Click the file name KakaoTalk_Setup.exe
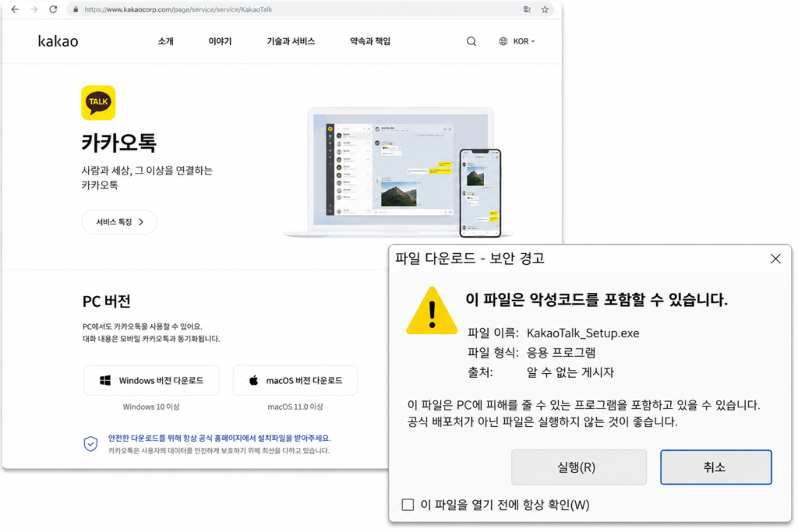This screenshot has width=798, height=532. (x=583, y=333)
